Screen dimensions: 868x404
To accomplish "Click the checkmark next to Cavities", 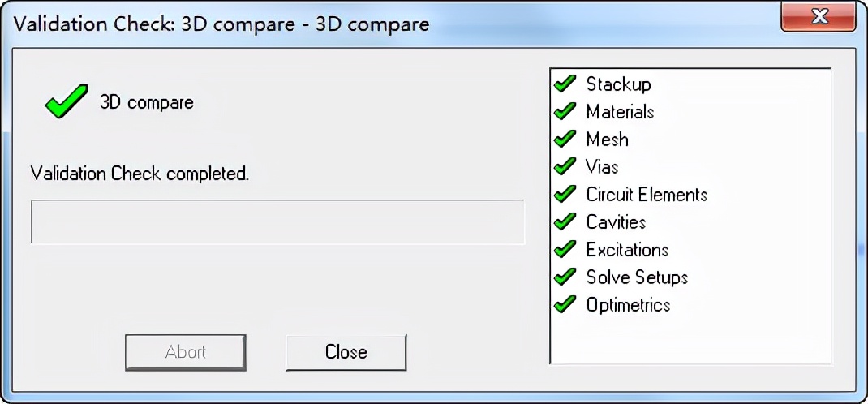I will (565, 221).
